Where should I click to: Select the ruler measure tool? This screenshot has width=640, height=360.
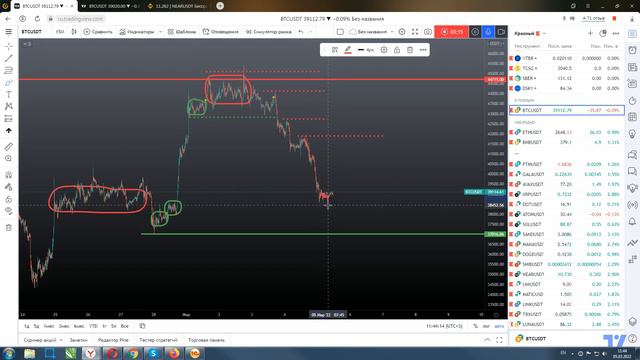point(9,147)
